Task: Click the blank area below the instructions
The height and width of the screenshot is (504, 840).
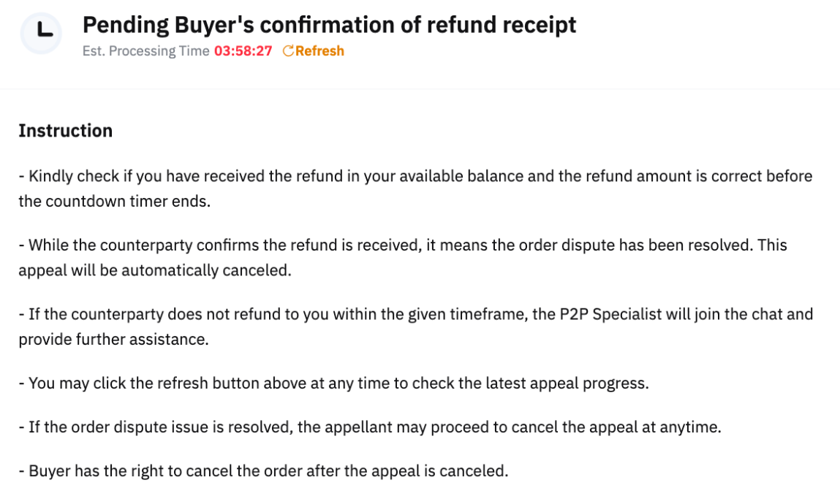Action: point(420,495)
